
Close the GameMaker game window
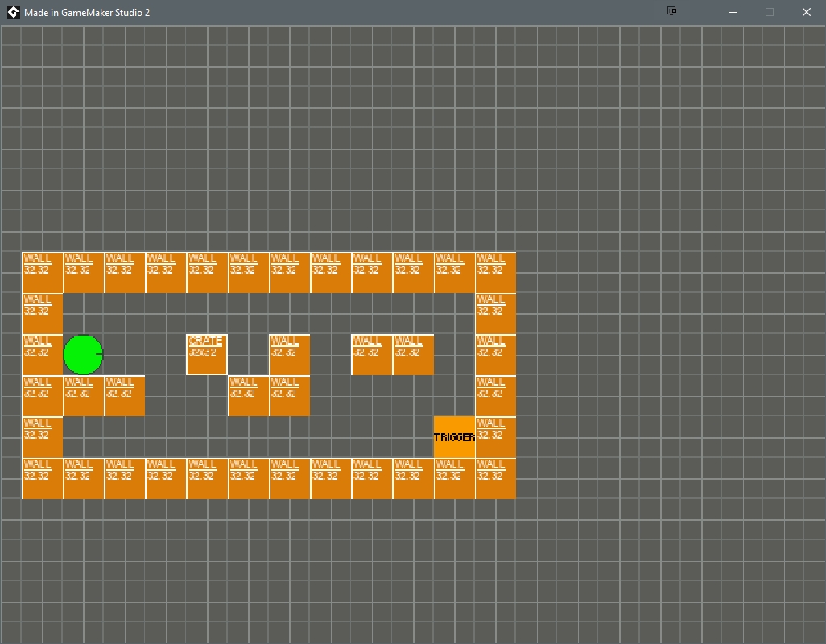click(x=806, y=12)
